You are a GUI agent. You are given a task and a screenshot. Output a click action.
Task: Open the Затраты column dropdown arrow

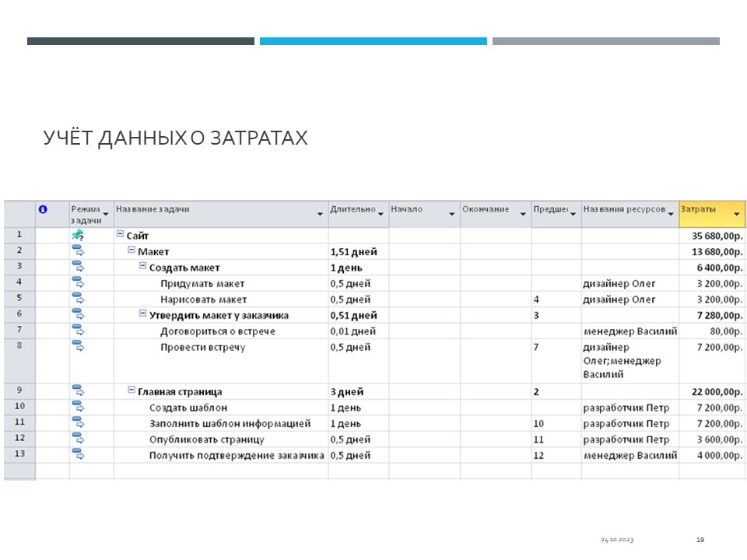click(x=737, y=215)
